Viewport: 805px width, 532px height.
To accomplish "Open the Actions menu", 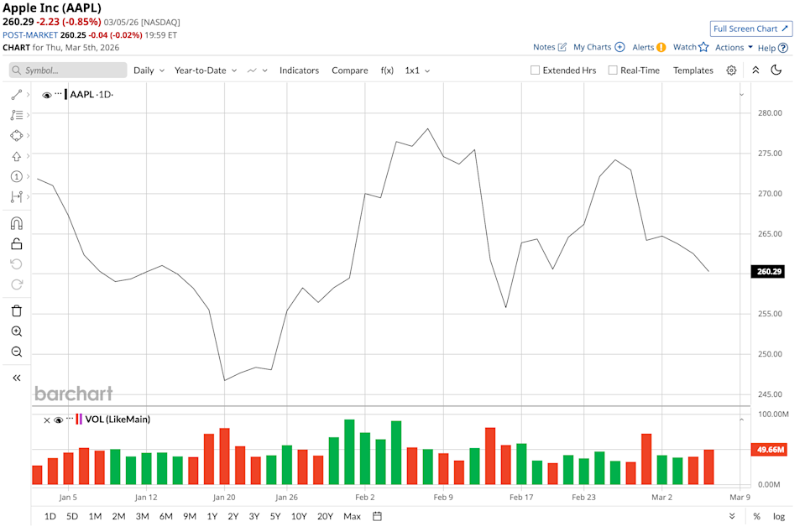I will point(731,47).
